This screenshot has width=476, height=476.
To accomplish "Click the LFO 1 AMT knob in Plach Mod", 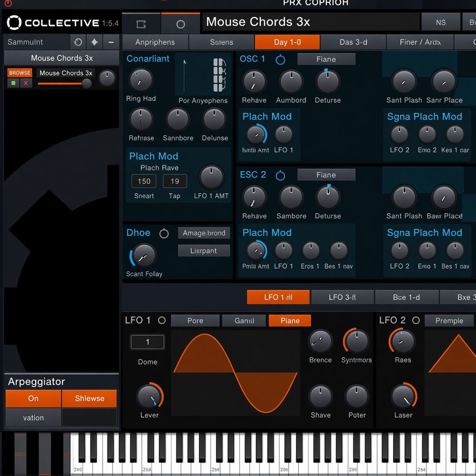I will click(212, 178).
